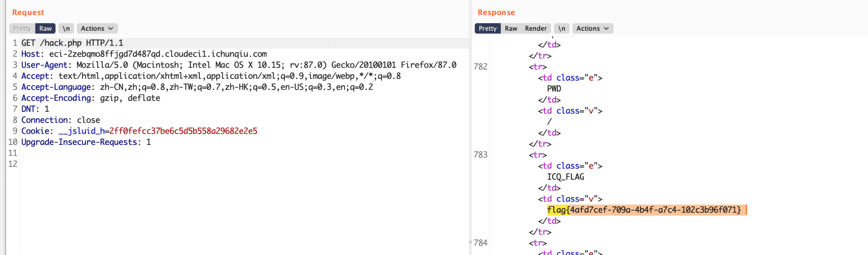This screenshot has width=868, height=255.
Task: Click the td class="e" tag above PWD
Action: (x=570, y=77)
